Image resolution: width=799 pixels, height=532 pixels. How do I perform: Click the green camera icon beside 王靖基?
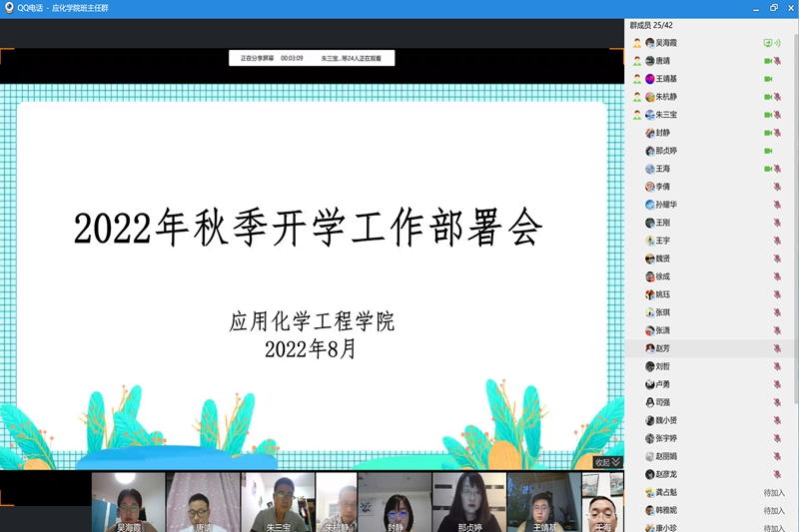768,79
